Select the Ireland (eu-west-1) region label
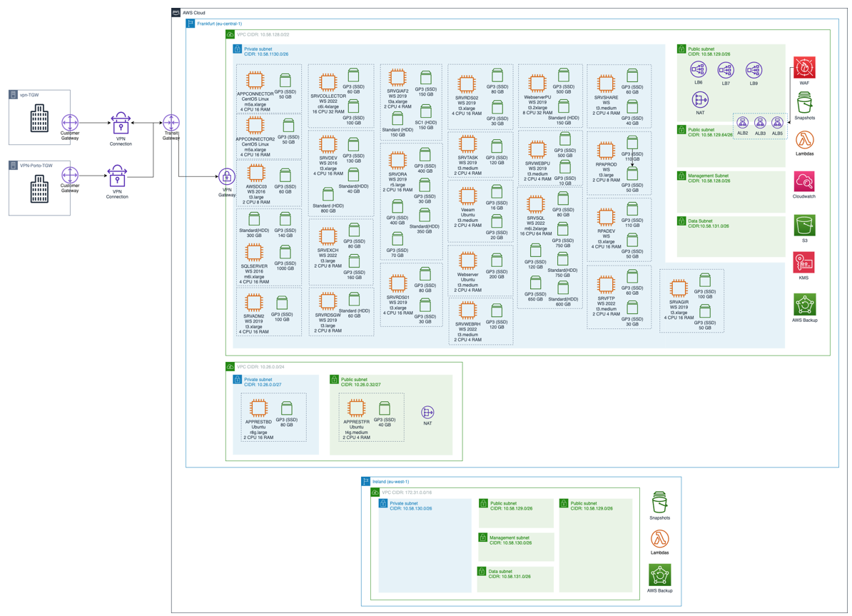The width and height of the screenshot is (852, 616). tap(390, 482)
